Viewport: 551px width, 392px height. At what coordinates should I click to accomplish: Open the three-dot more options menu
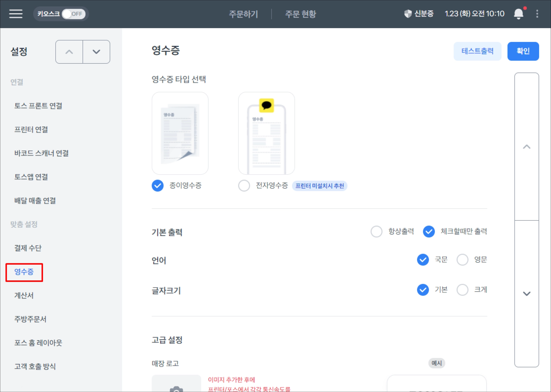[x=537, y=14]
